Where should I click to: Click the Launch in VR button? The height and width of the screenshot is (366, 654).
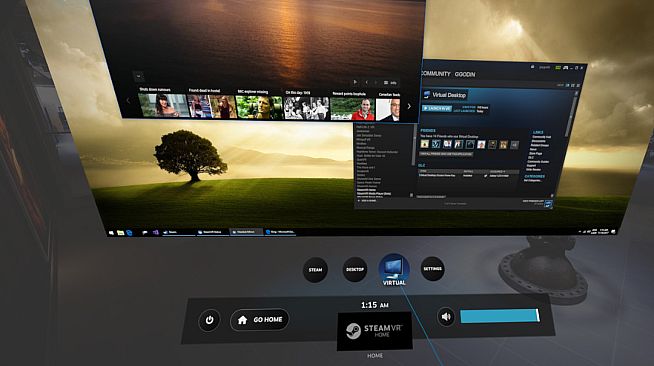pos(437,108)
